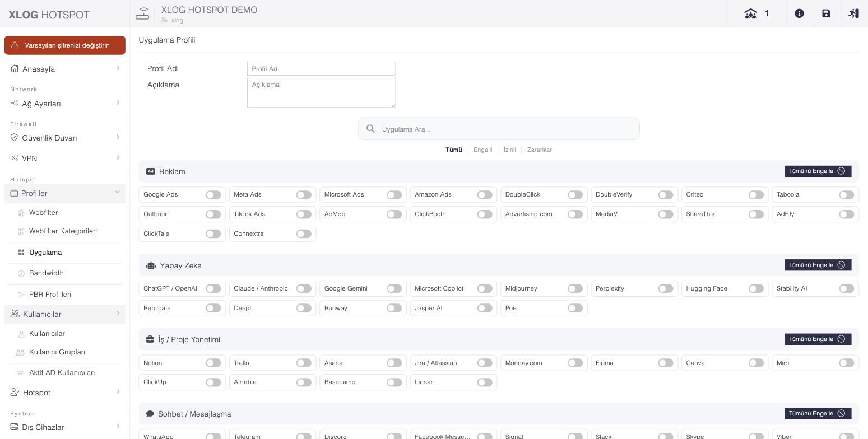The image size is (868, 439).
Task: Click the Profil Adı input field
Action: point(321,69)
